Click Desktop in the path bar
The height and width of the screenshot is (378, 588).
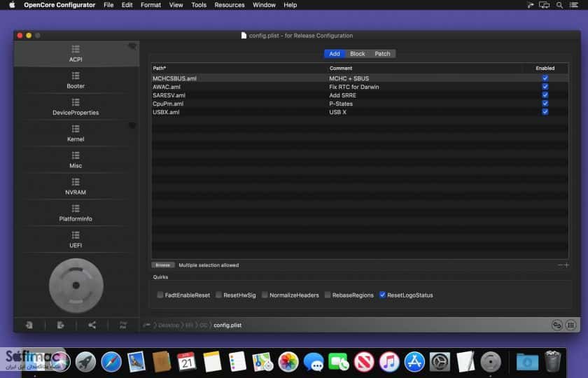(x=169, y=325)
